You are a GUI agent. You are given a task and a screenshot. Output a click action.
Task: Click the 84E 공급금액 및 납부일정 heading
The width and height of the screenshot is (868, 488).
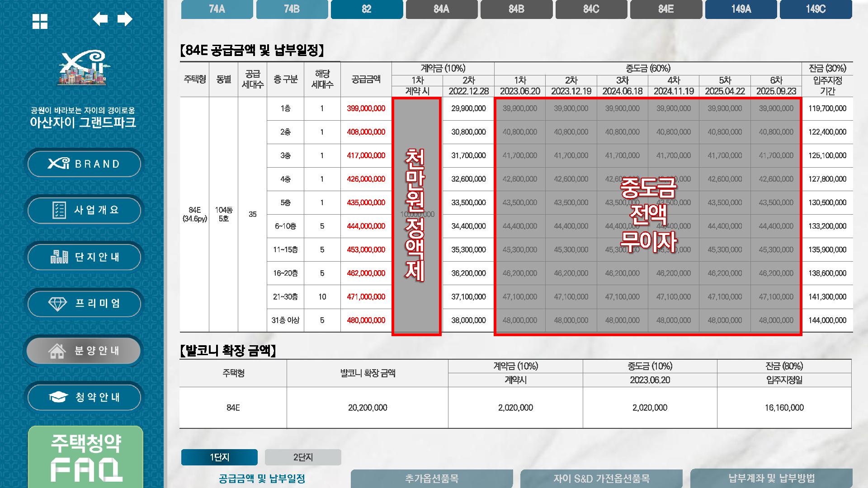(252, 50)
